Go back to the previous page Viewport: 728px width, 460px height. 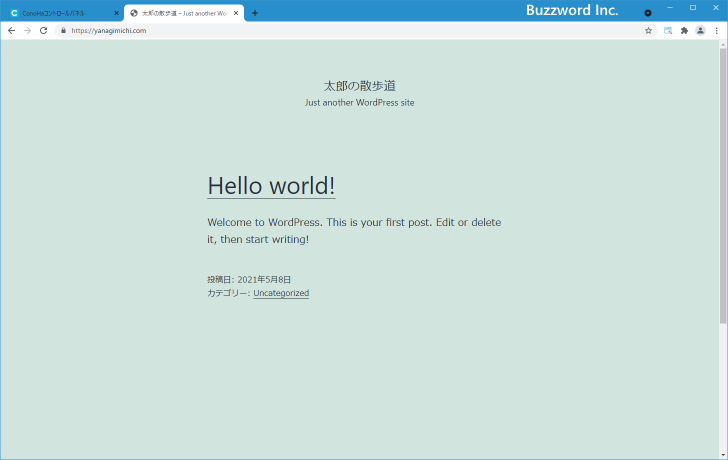(12, 31)
